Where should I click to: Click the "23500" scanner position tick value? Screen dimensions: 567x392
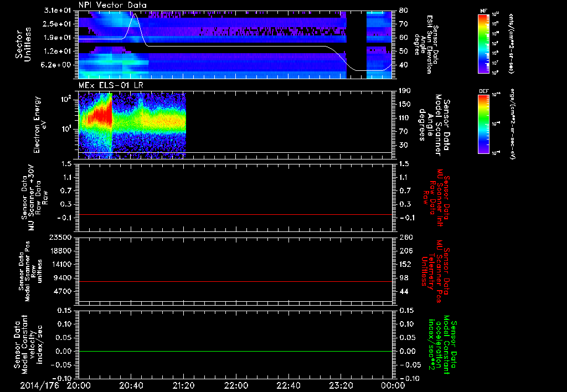tap(60, 238)
